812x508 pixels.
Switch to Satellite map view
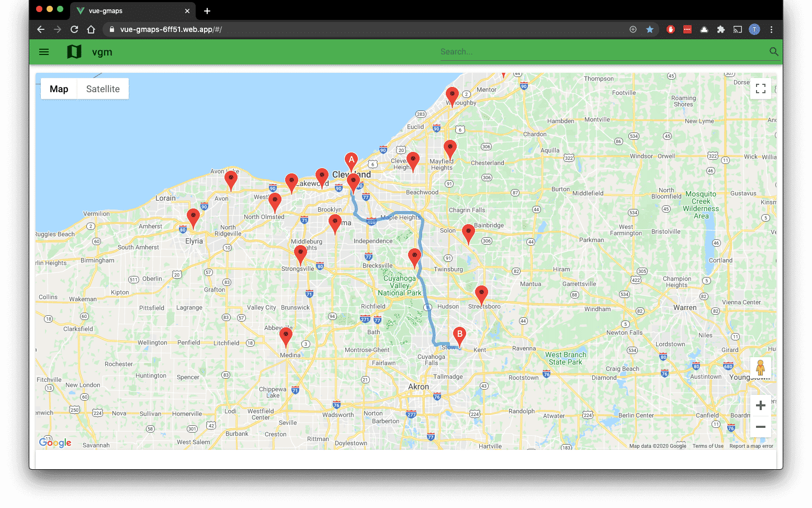103,89
